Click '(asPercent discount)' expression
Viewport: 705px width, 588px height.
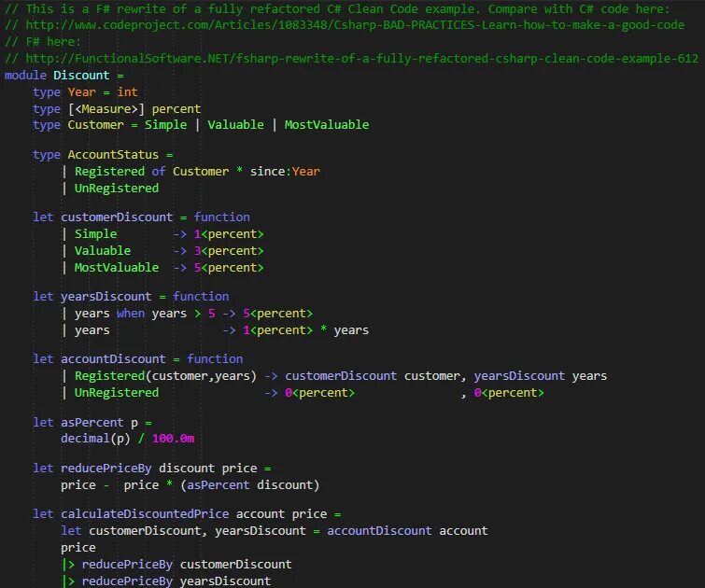(250, 485)
